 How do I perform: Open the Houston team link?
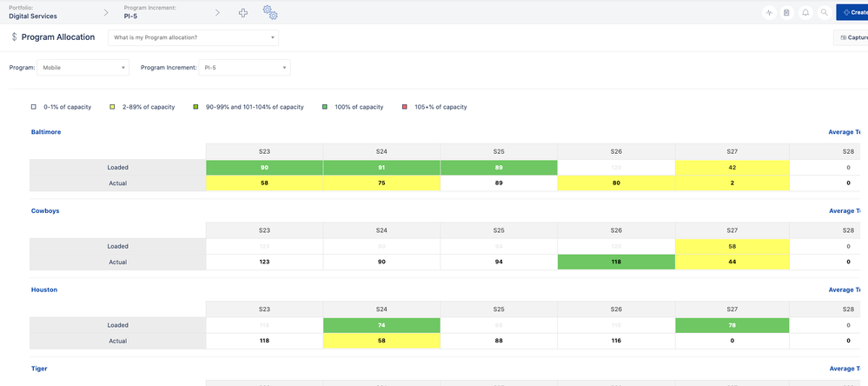[x=44, y=289]
